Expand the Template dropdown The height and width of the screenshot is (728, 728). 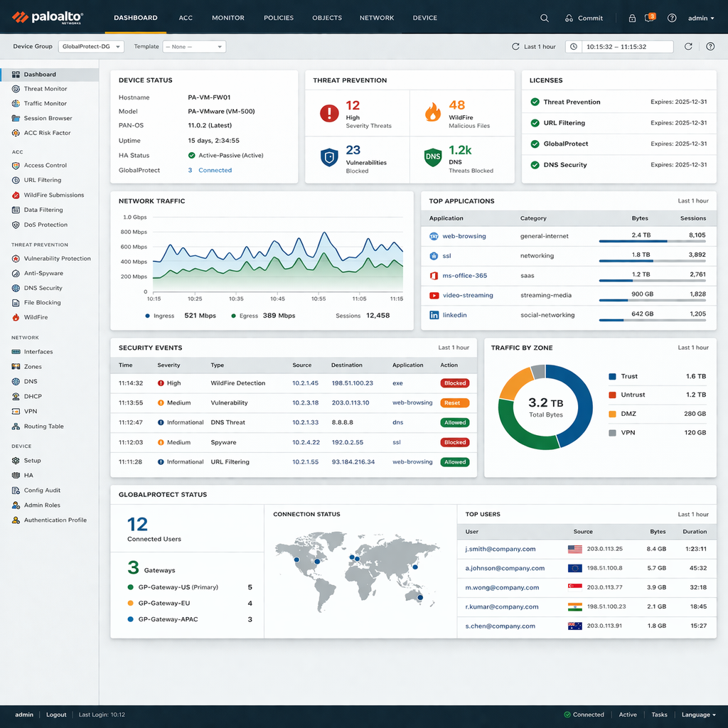(193, 47)
